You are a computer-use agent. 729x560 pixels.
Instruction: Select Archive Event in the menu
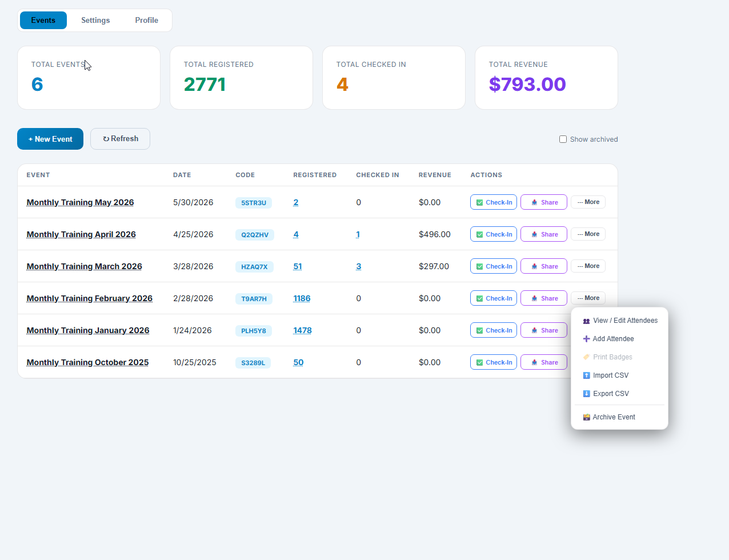click(619, 417)
